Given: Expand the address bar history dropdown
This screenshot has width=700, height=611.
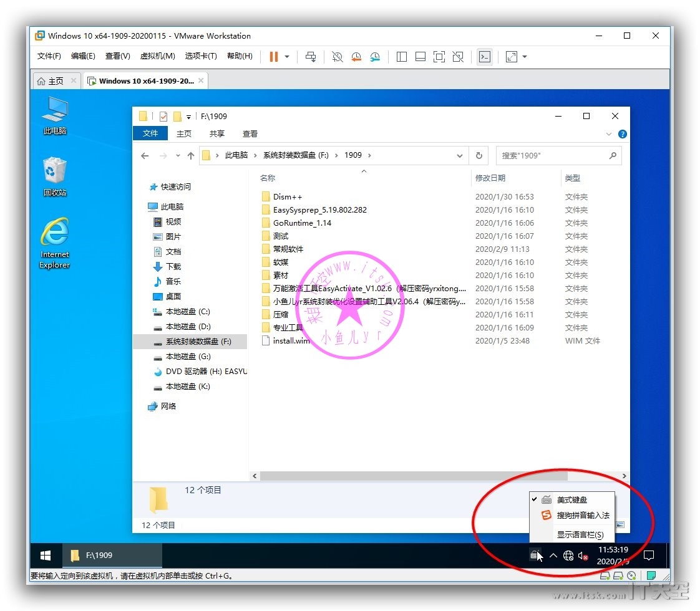Looking at the screenshot, I should 459,156.
